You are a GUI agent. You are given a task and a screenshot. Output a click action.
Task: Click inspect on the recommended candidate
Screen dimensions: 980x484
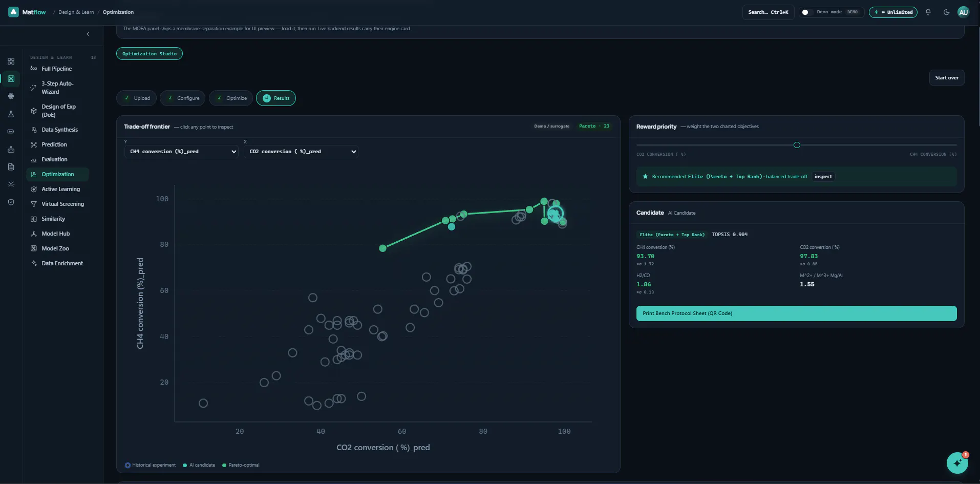click(823, 177)
